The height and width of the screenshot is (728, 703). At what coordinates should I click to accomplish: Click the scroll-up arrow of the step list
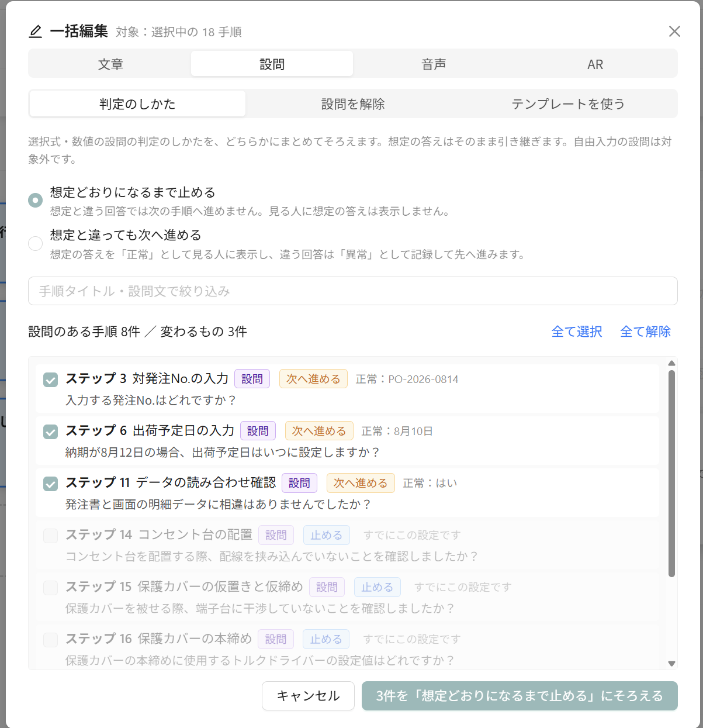[x=671, y=363]
